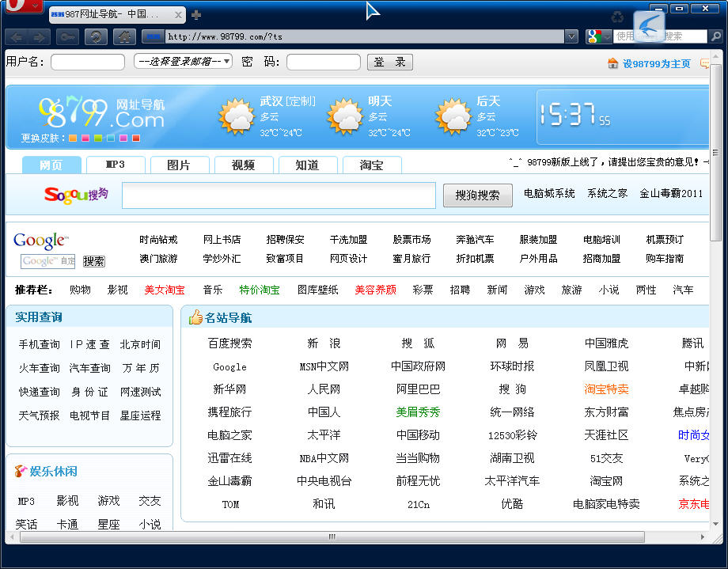Expand the address bar history dropdown
Image resolution: width=728 pixels, height=569 pixels.
click(x=571, y=36)
